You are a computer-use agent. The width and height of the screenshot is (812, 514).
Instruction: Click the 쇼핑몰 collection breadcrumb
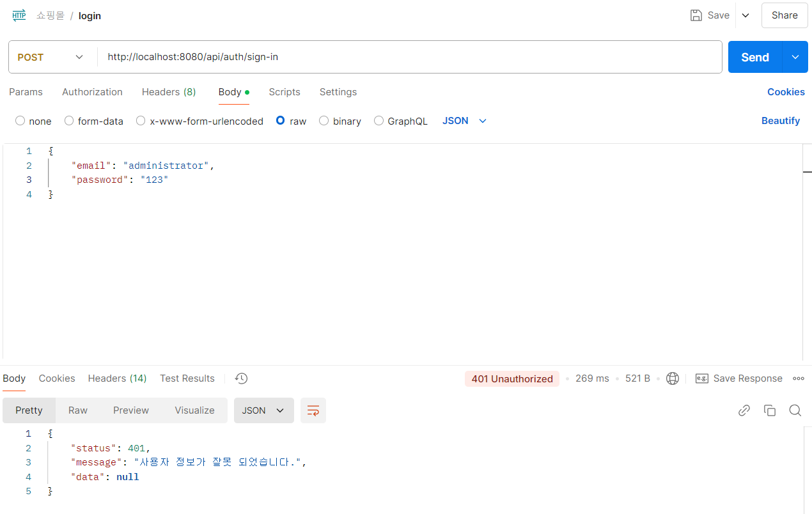coord(51,15)
